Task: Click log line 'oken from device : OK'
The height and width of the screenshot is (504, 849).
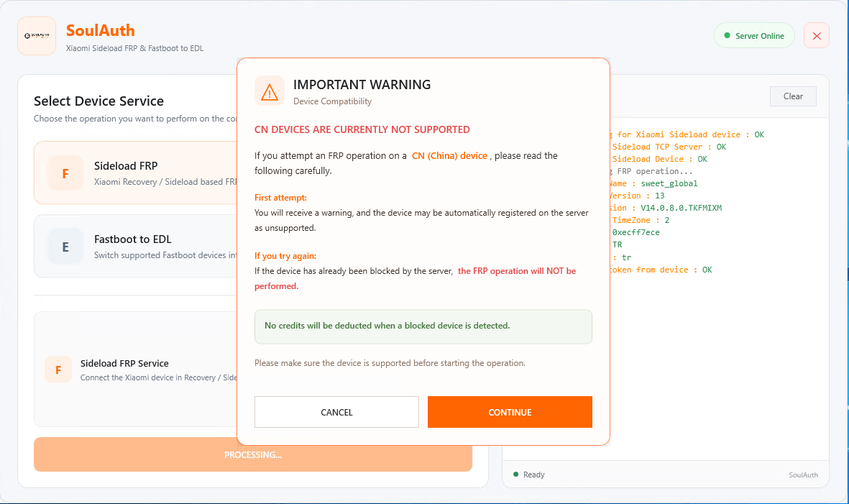Action: pos(661,270)
